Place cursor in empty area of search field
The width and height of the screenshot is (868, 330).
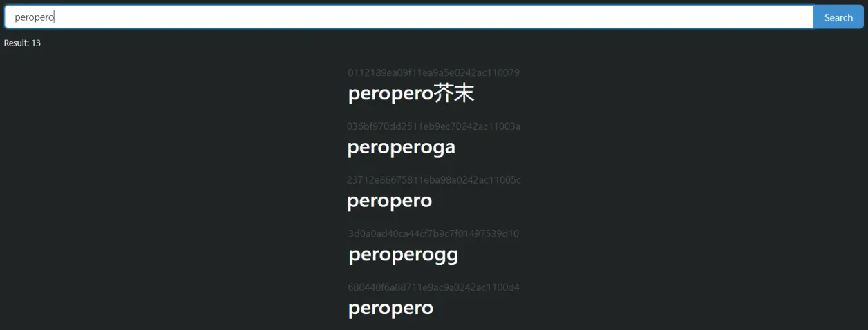click(442, 17)
